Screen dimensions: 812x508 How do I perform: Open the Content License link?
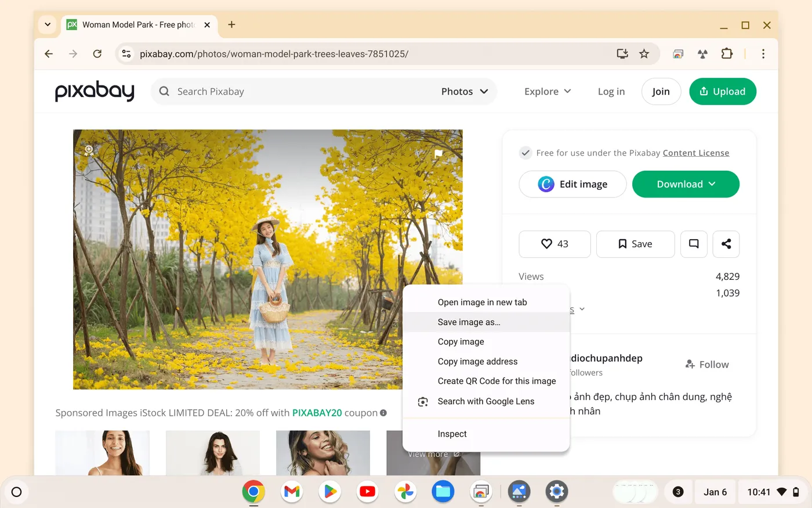[x=696, y=153]
